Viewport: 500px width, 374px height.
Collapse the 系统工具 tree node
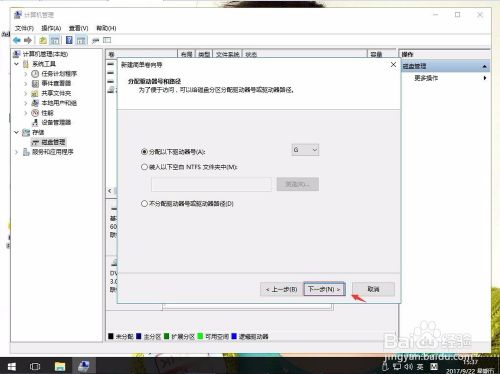point(16,64)
